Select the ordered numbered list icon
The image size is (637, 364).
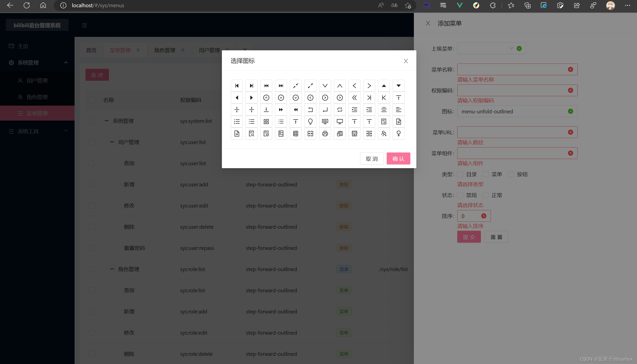[237, 122]
